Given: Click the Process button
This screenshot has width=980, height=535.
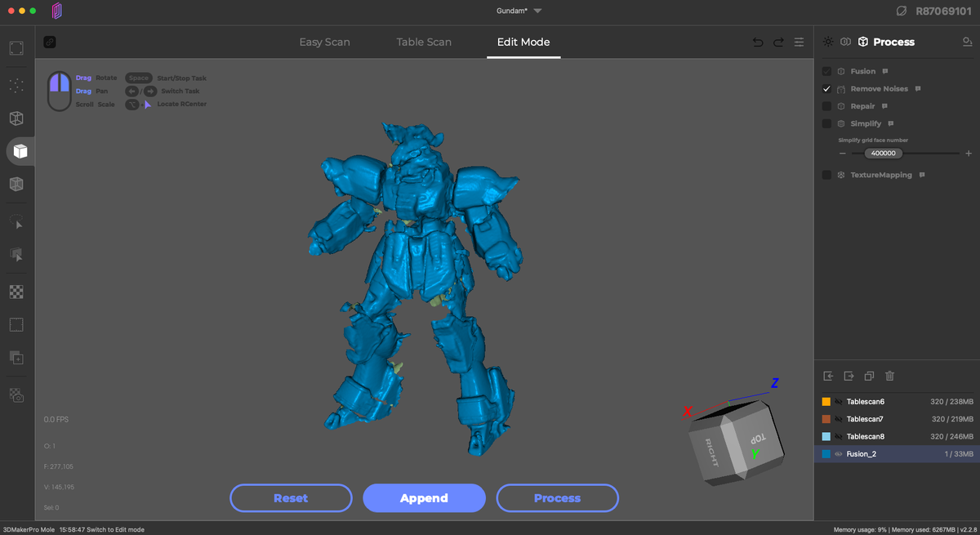Looking at the screenshot, I should click(557, 498).
